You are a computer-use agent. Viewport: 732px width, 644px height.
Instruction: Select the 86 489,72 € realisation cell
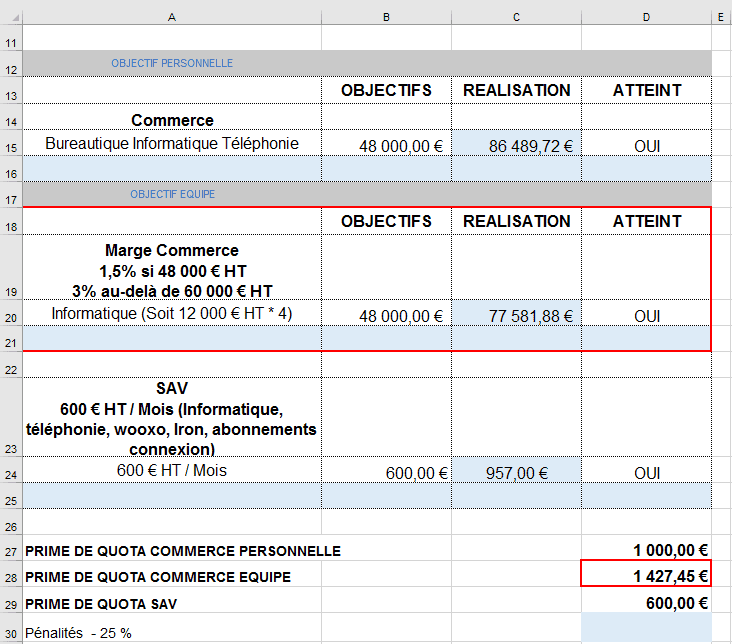tap(516, 145)
